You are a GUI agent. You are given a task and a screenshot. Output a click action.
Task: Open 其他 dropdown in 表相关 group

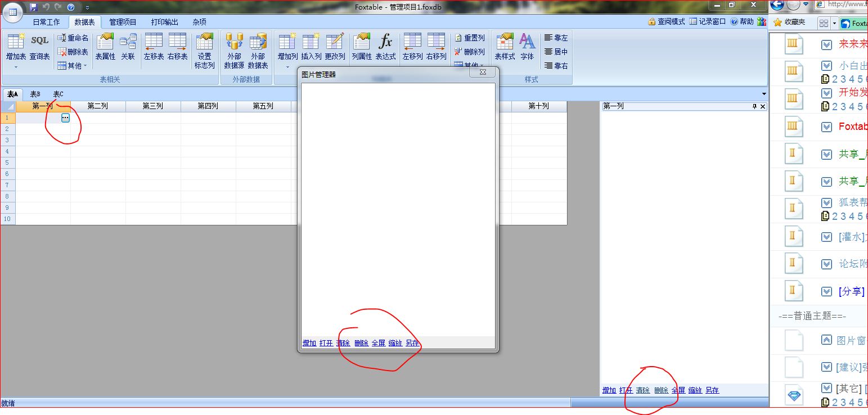(x=73, y=66)
